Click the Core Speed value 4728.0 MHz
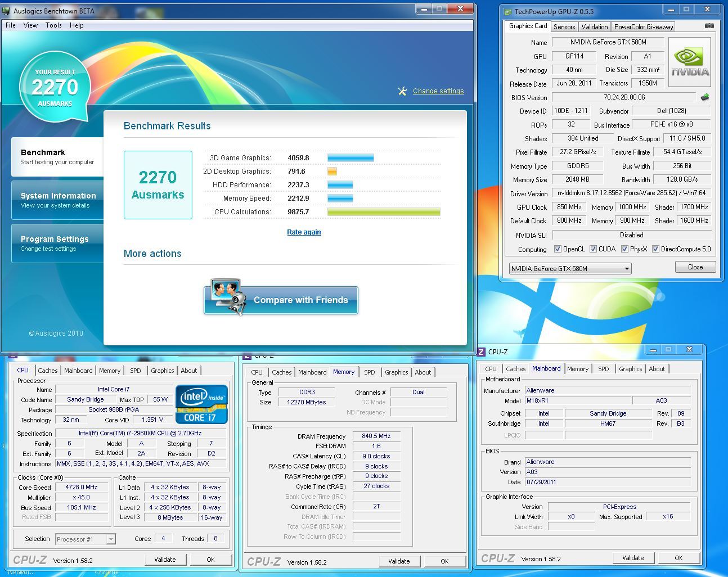Viewport: 728px width, 577px height. (82, 488)
